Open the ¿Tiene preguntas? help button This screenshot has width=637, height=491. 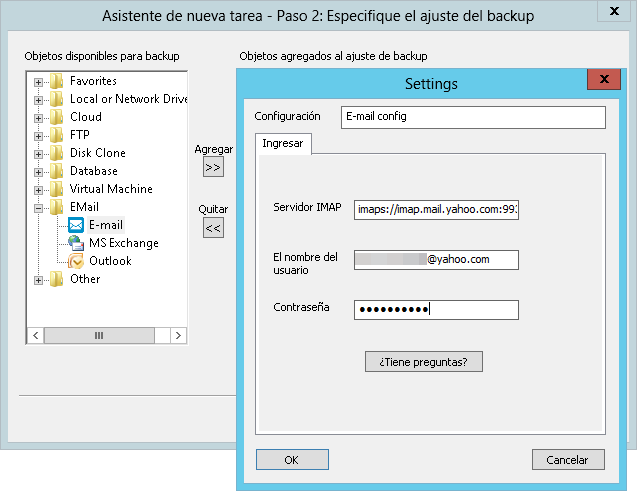[x=424, y=361]
